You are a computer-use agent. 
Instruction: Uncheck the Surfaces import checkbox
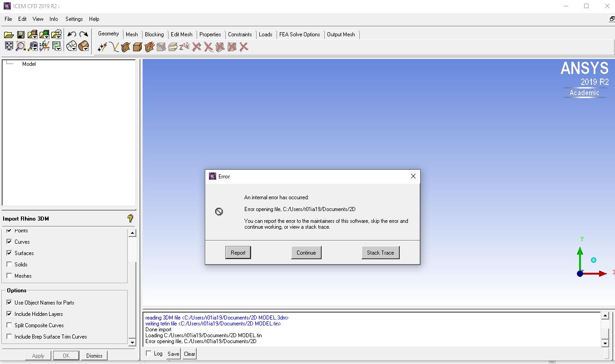click(x=9, y=253)
